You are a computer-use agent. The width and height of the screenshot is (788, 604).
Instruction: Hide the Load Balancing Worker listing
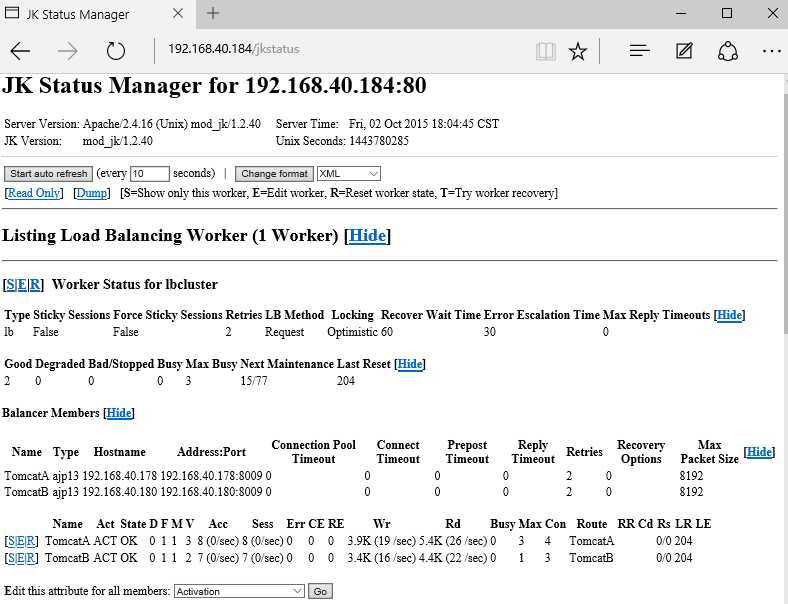tap(368, 236)
